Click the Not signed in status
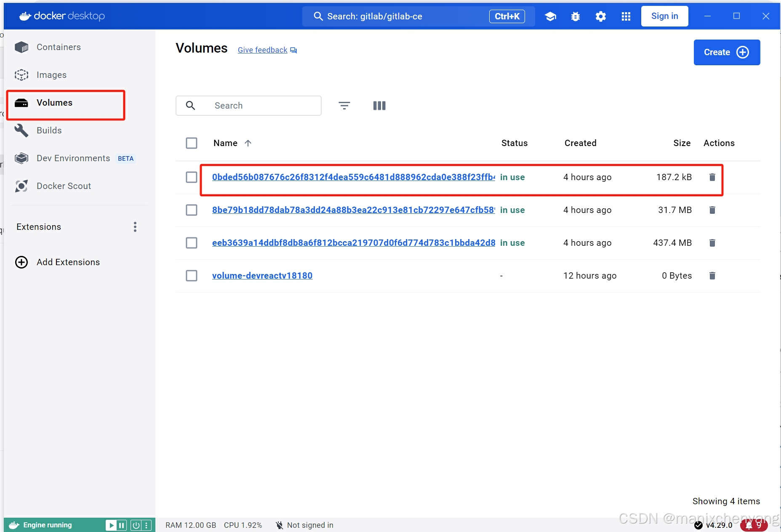 click(x=304, y=525)
